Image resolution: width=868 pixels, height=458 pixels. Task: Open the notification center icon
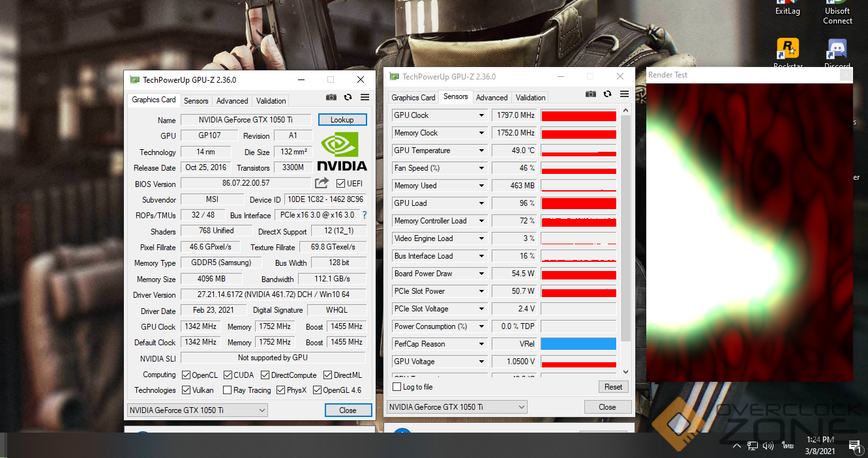pos(854,446)
